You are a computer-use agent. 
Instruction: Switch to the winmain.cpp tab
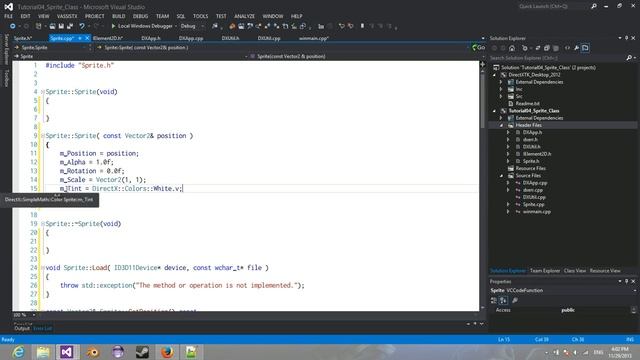pyautogui.click(x=313, y=38)
